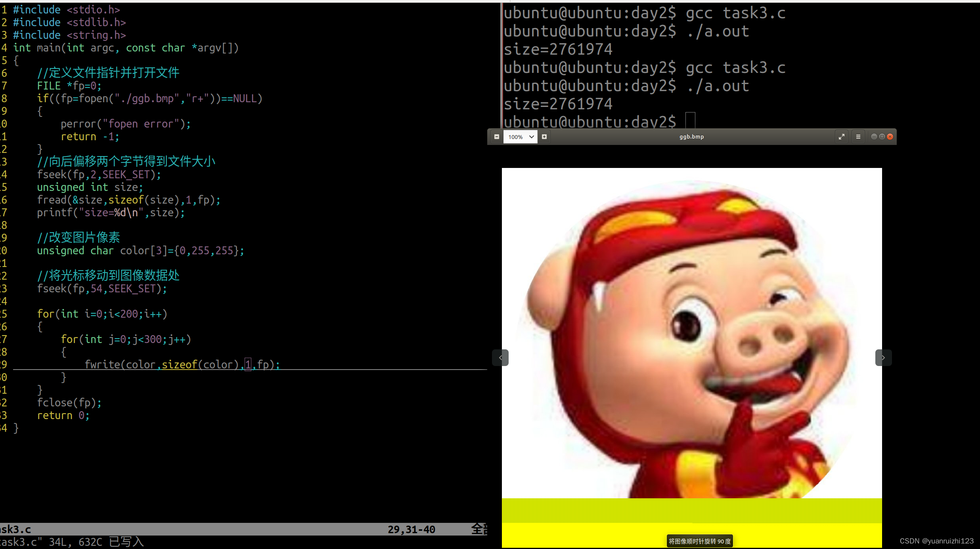Go to next image in viewer

883,358
